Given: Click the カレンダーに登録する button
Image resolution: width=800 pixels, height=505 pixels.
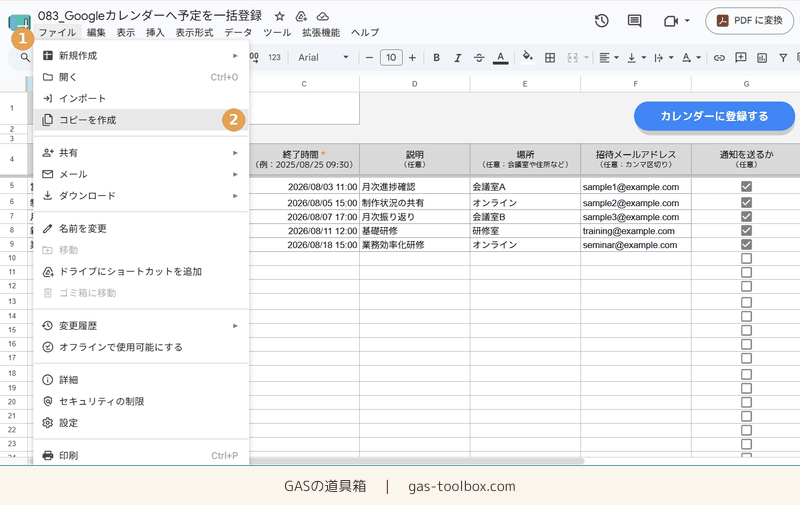Looking at the screenshot, I should [714, 116].
